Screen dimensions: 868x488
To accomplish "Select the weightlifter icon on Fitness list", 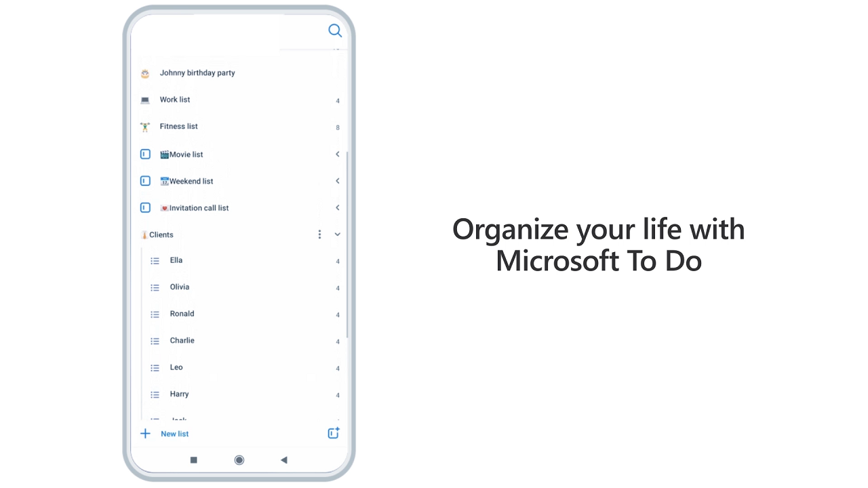I will [x=144, y=126].
